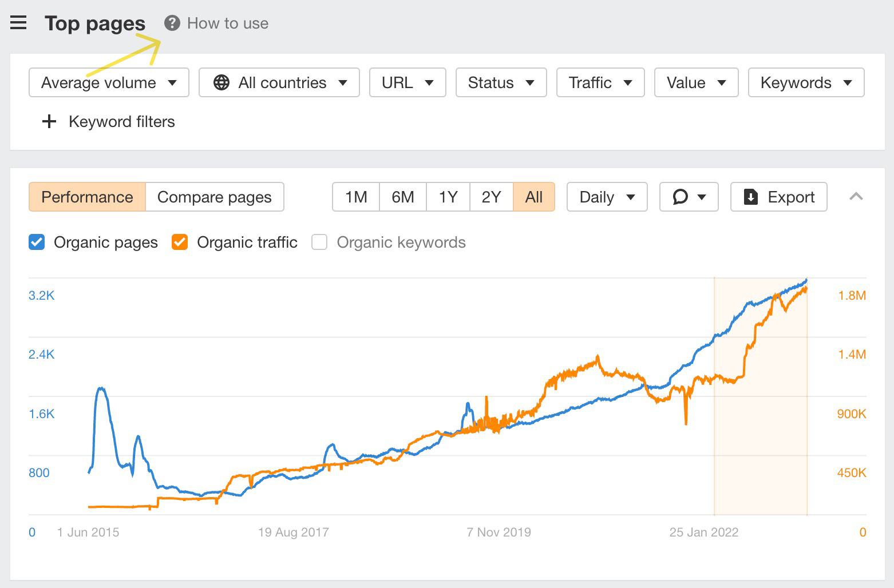The image size is (894, 588).
Task: Click the Export download file icon
Action: pos(750,197)
